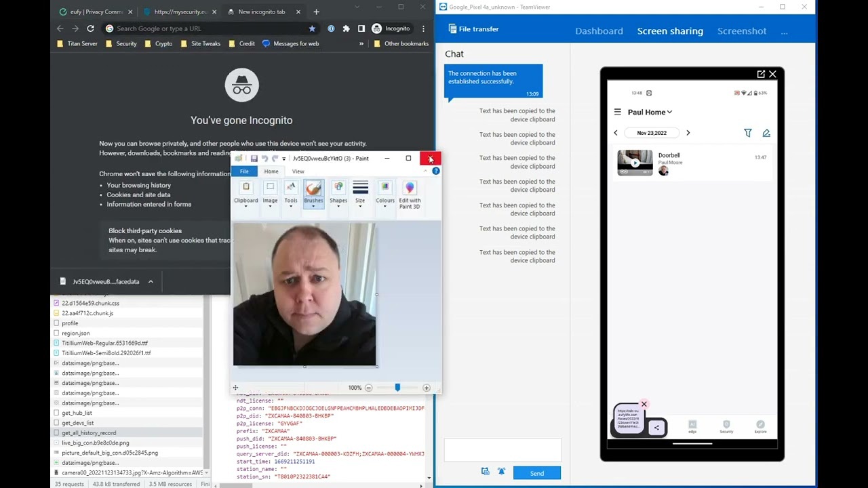Pop out the TeamViewer phone screen view
The height and width of the screenshot is (488, 868).
click(x=761, y=74)
